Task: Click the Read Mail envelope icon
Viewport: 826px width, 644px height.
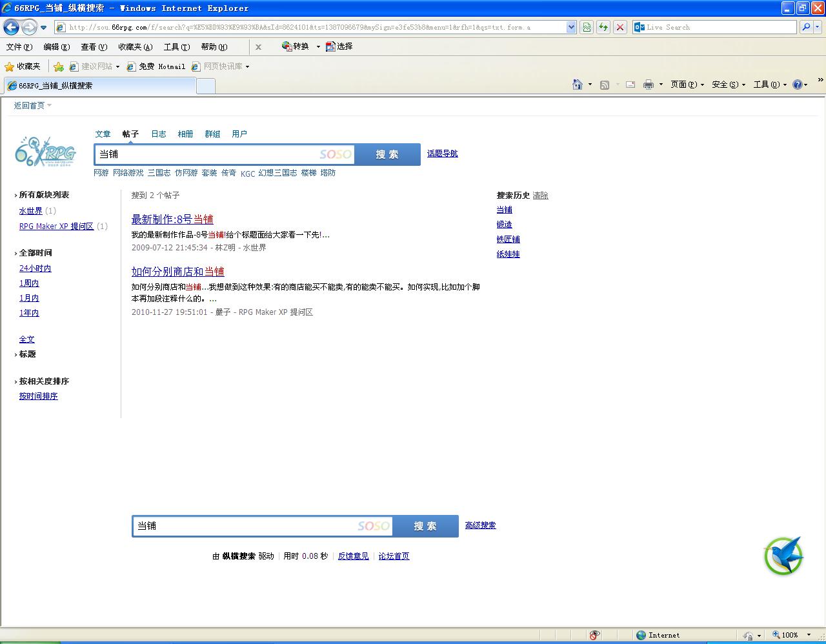Action: (x=630, y=85)
